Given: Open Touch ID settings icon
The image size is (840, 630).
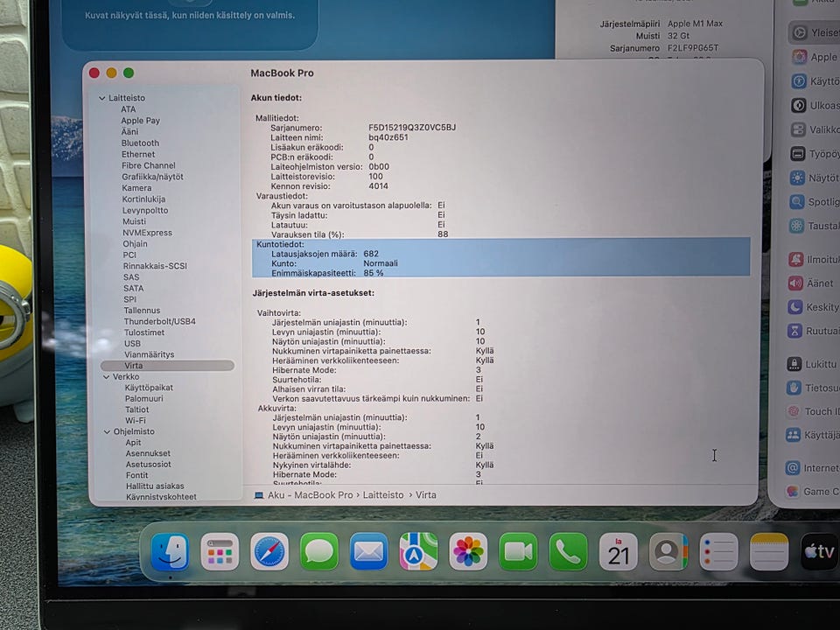Looking at the screenshot, I should (793, 411).
